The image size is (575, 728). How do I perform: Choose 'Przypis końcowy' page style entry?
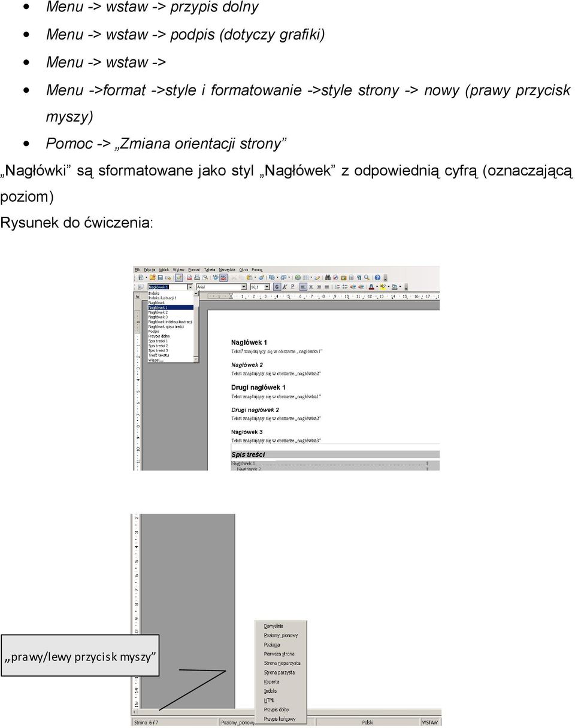(279, 719)
